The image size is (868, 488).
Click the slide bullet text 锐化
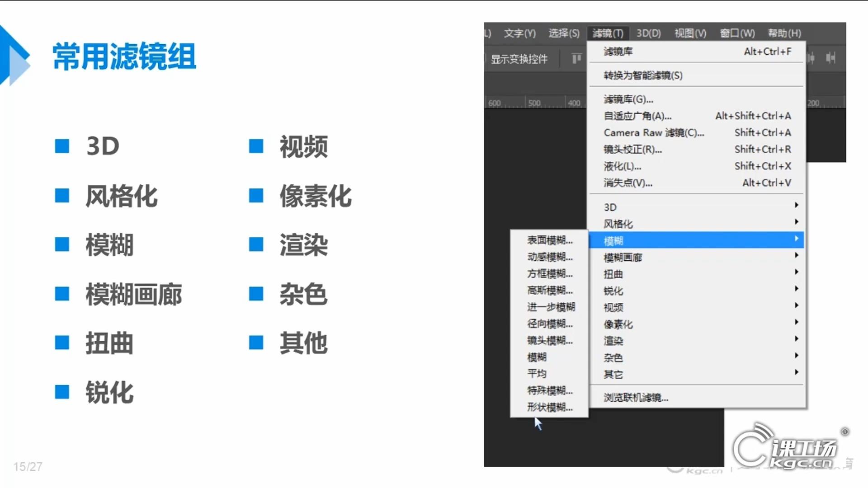click(109, 393)
